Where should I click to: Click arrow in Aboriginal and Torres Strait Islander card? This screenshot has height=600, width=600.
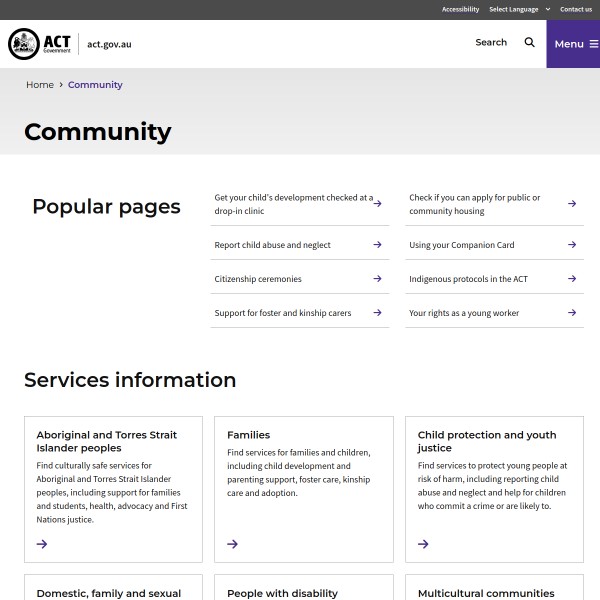pyautogui.click(x=42, y=544)
